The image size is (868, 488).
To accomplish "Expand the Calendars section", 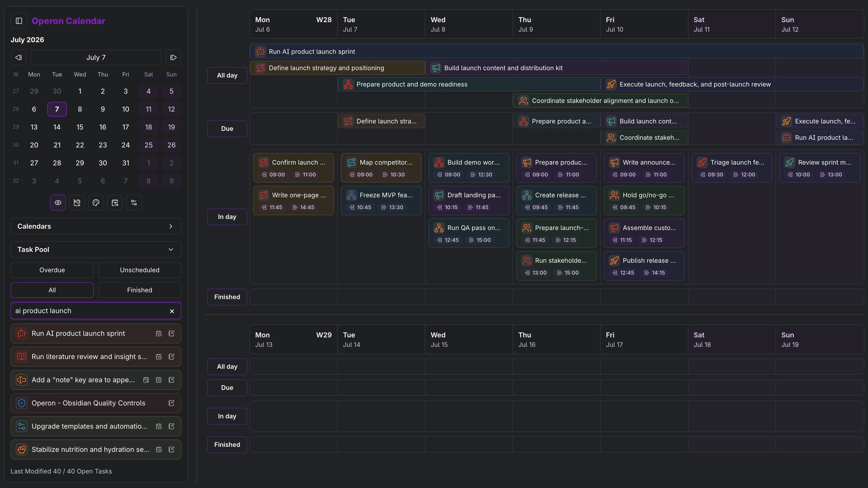I will pos(96,226).
